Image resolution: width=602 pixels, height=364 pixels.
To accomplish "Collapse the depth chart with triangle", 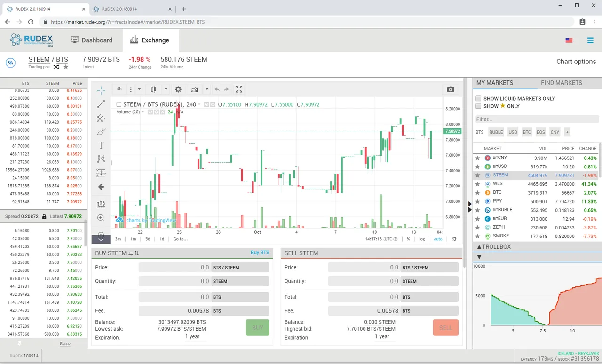I will [x=479, y=257].
